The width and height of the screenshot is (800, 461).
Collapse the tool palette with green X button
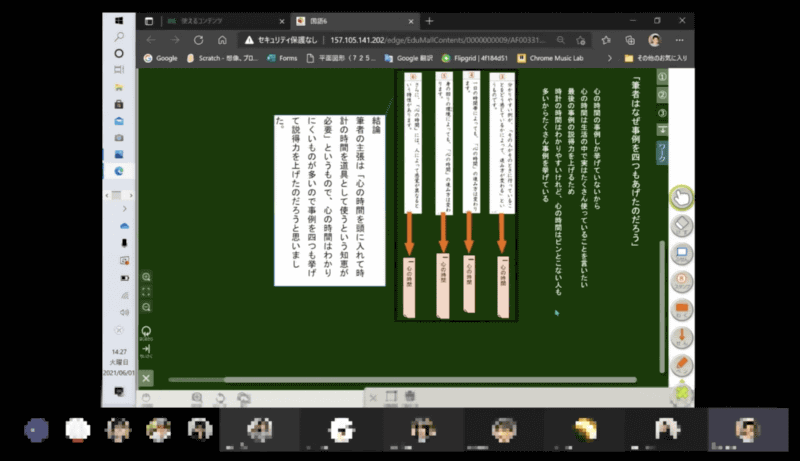[682, 393]
